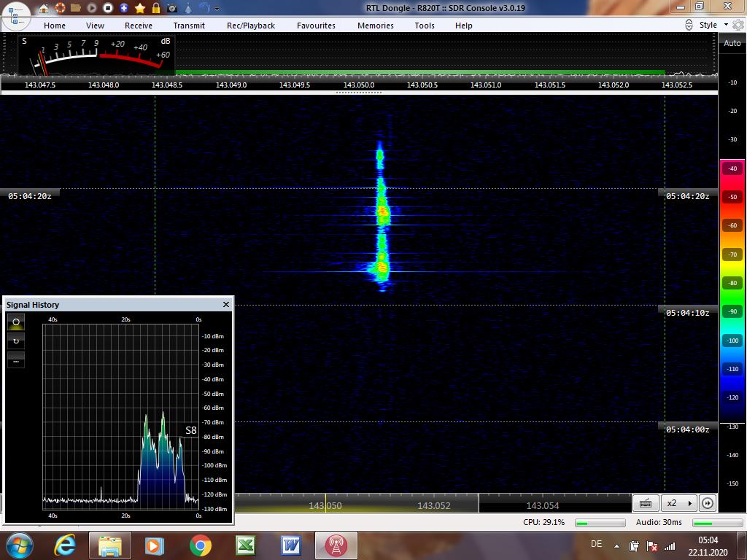Open the Help ribbon tab
747x560 pixels.
463,26
